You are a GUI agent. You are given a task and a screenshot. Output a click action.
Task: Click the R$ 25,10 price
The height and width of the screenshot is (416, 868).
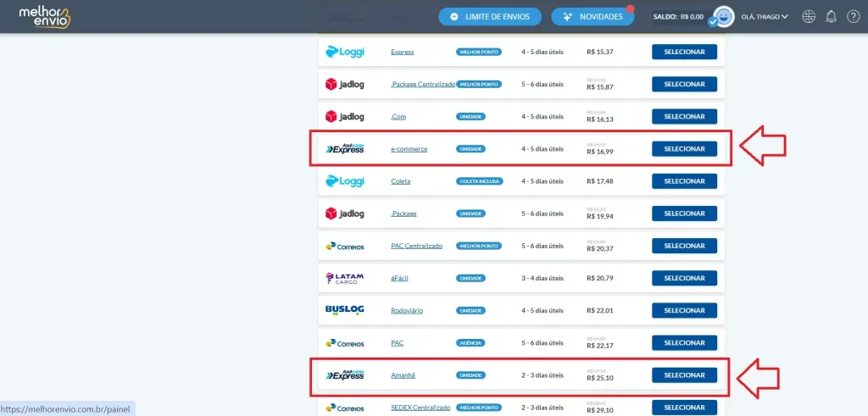point(600,379)
